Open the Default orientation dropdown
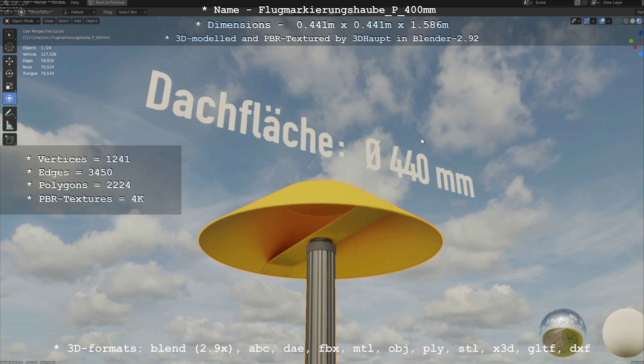 [80, 12]
